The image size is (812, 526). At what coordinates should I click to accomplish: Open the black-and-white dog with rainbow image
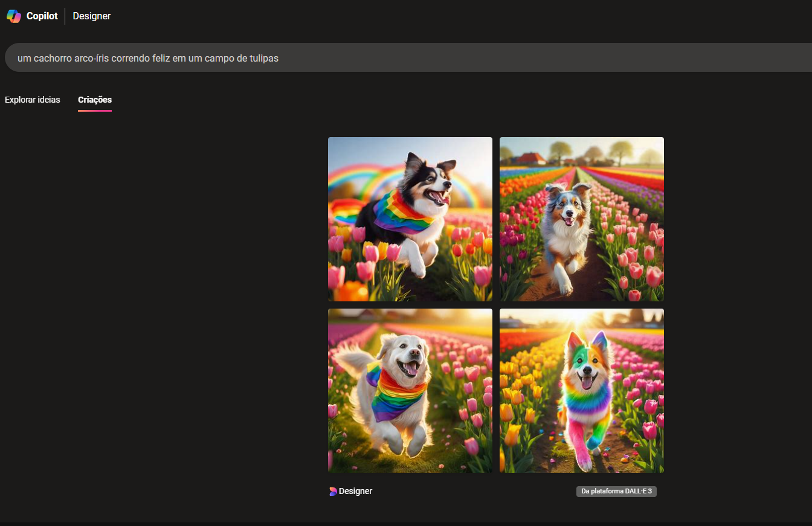point(410,219)
